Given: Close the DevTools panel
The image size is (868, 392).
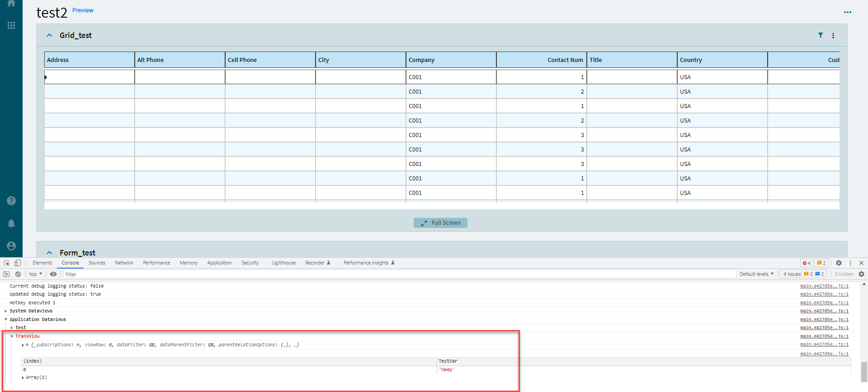Looking at the screenshot, I should [x=862, y=263].
